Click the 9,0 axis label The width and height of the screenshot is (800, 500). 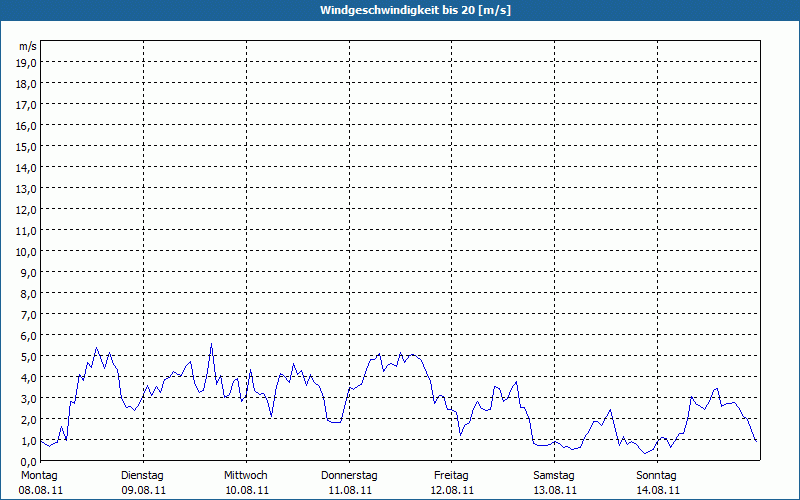(29, 273)
